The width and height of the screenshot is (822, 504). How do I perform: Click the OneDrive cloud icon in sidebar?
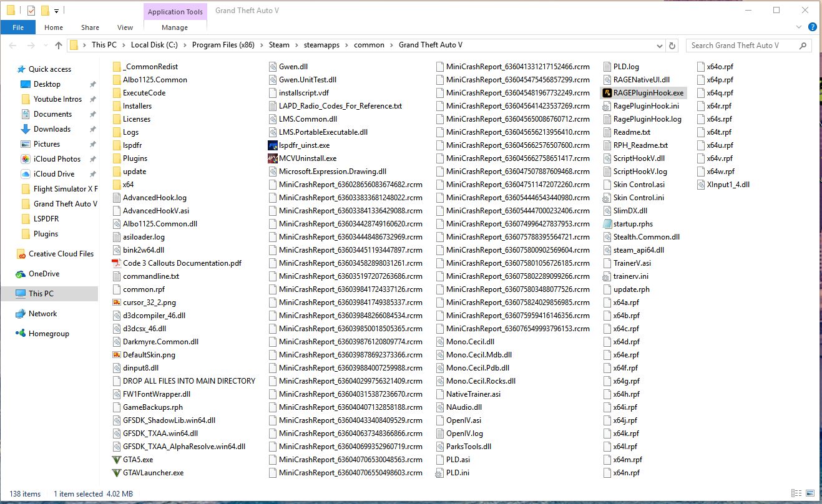point(21,274)
